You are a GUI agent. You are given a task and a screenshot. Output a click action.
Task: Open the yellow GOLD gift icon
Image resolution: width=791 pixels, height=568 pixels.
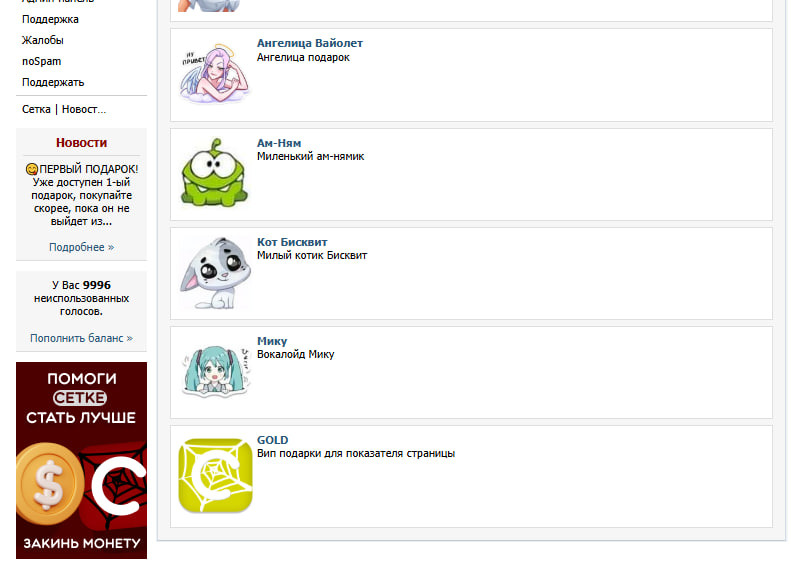(215, 475)
